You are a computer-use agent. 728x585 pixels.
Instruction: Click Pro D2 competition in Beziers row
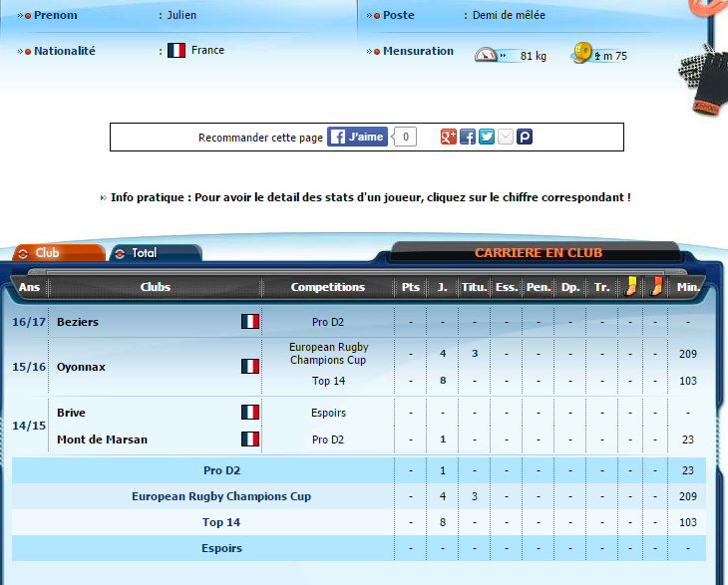point(328,322)
